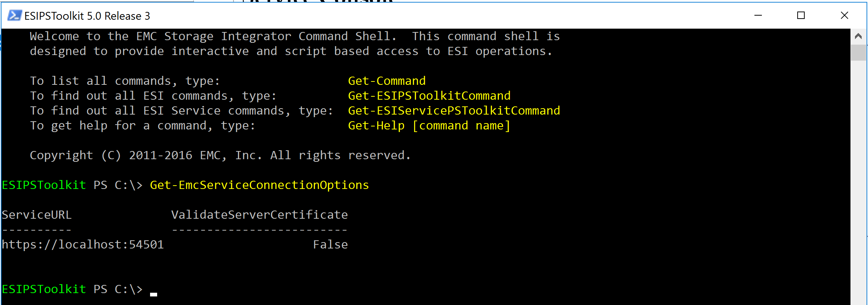
Task: Click the green ESIPSToolkit prompt label
Action: (x=44, y=289)
